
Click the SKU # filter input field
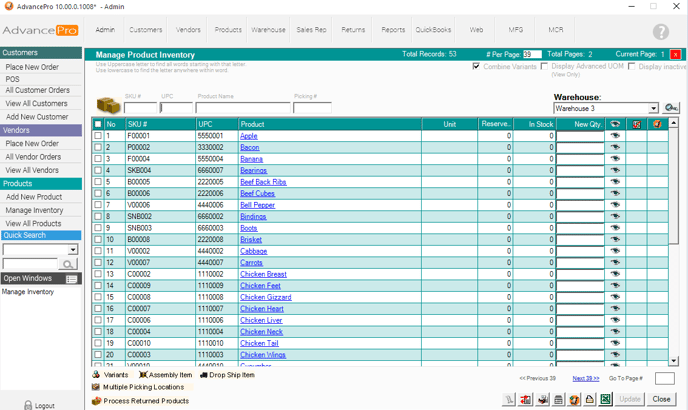pyautogui.click(x=140, y=108)
